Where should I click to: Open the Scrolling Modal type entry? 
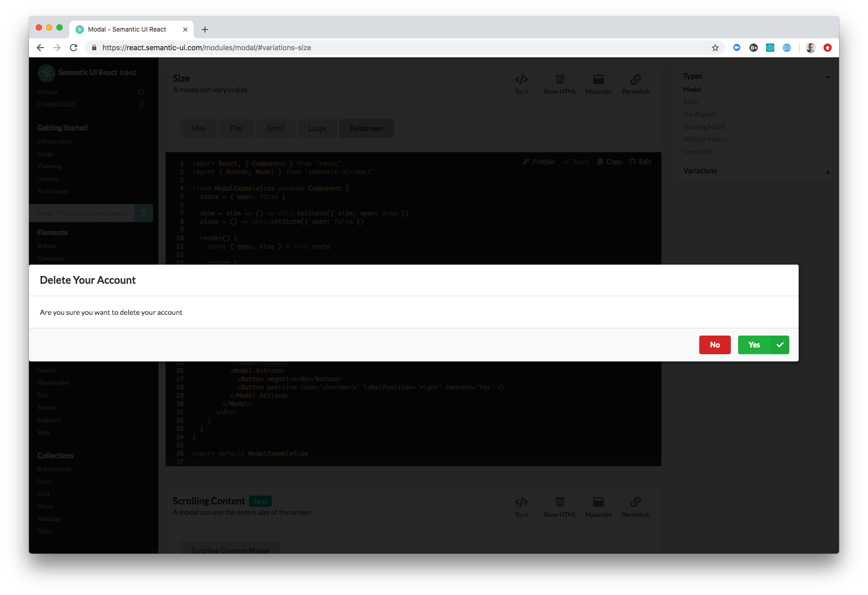[x=704, y=126]
